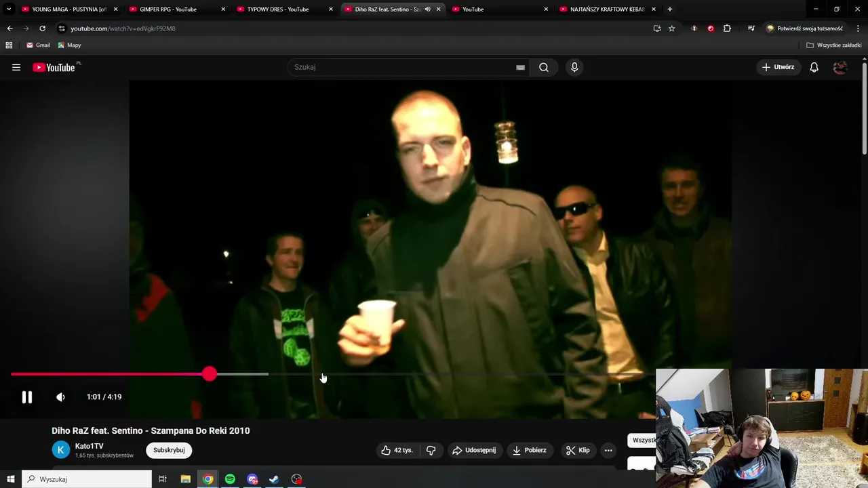Download the video with Pobierz
Screen dimensions: 868x488
[530, 450]
